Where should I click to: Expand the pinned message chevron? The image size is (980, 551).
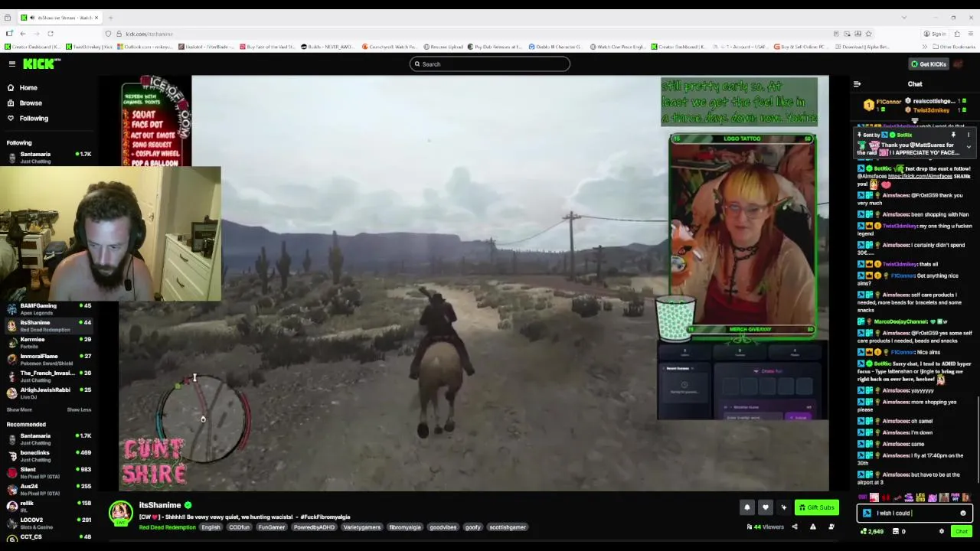click(969, 146)
